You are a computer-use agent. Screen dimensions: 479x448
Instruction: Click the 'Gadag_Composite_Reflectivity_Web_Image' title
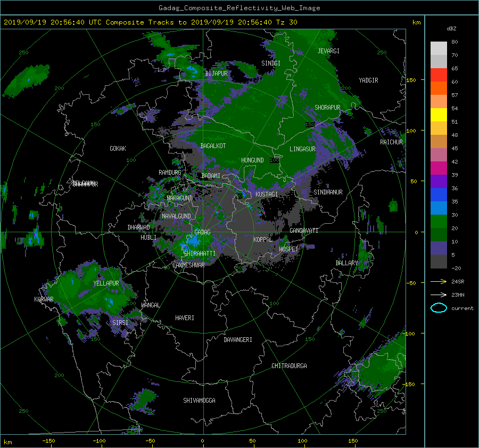(239, 8)
